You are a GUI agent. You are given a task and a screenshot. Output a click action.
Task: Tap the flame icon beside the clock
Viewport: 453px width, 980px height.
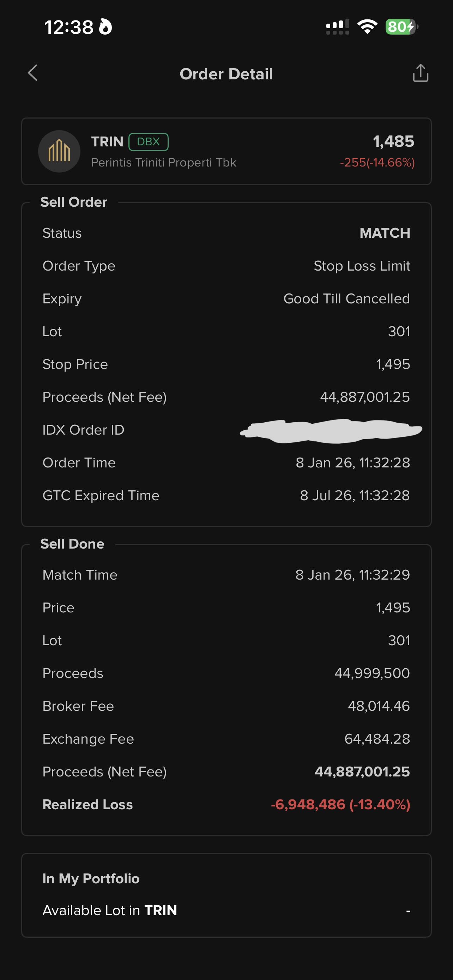[105, 27]
